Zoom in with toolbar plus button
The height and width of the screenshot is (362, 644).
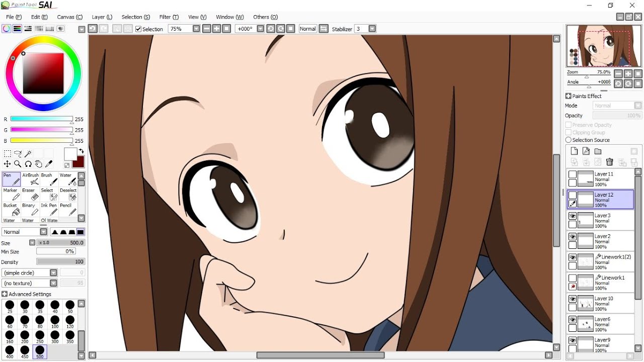[x=216, y=29]
